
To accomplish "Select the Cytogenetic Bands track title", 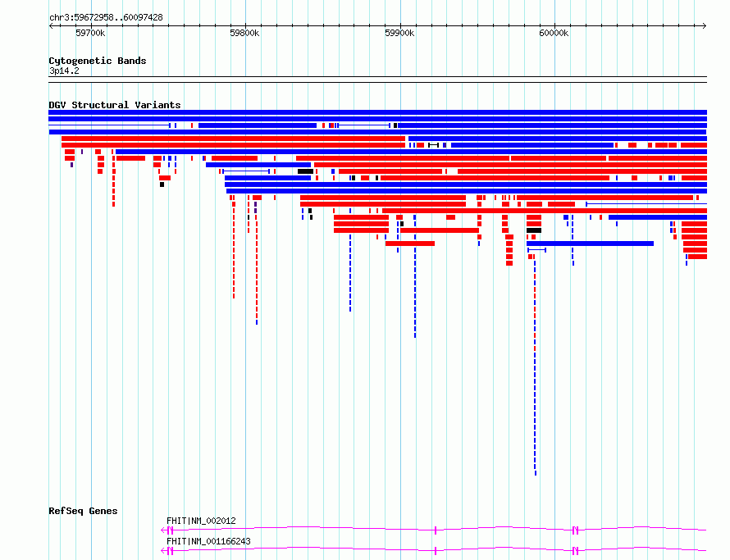I will [x=98, y=61].
